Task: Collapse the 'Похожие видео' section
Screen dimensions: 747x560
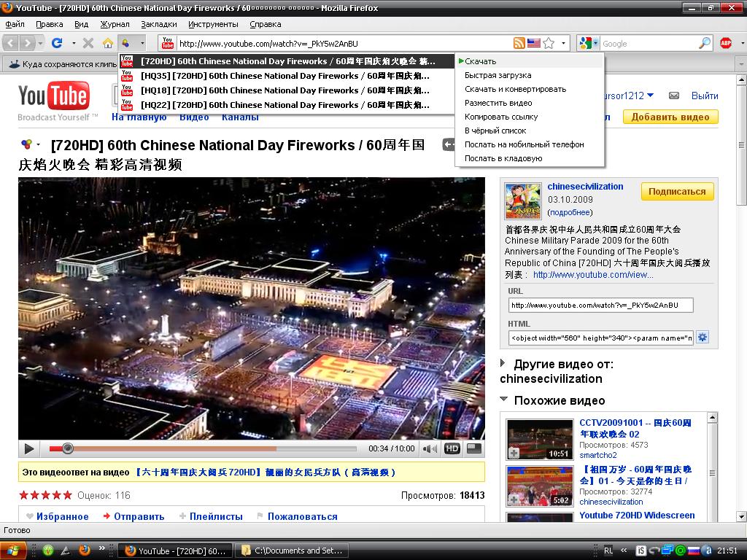Action: click(503, 400)
